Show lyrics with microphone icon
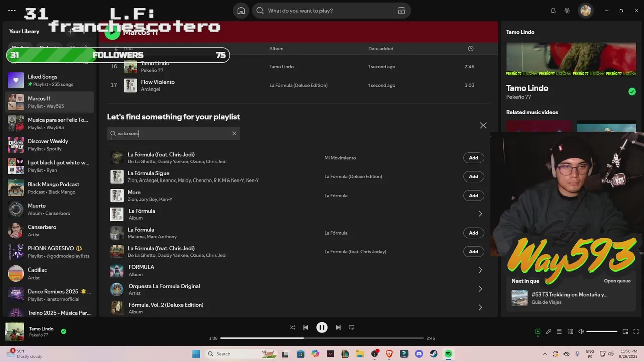 point(549,332)
